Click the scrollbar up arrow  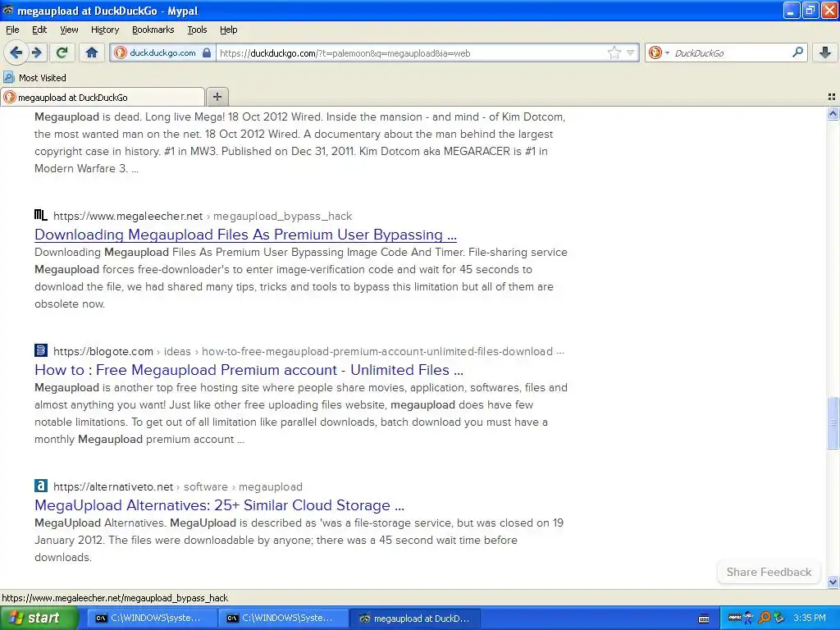[833, 113]
